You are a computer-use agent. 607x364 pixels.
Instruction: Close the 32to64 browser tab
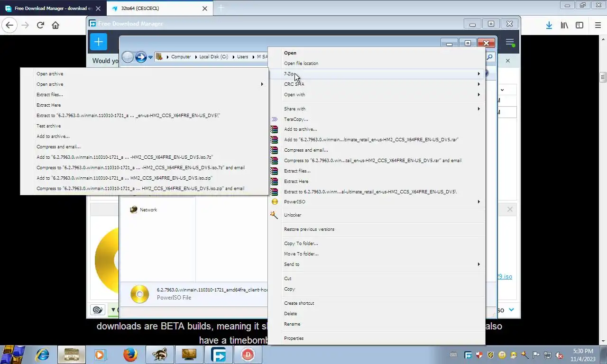(204, 8)
